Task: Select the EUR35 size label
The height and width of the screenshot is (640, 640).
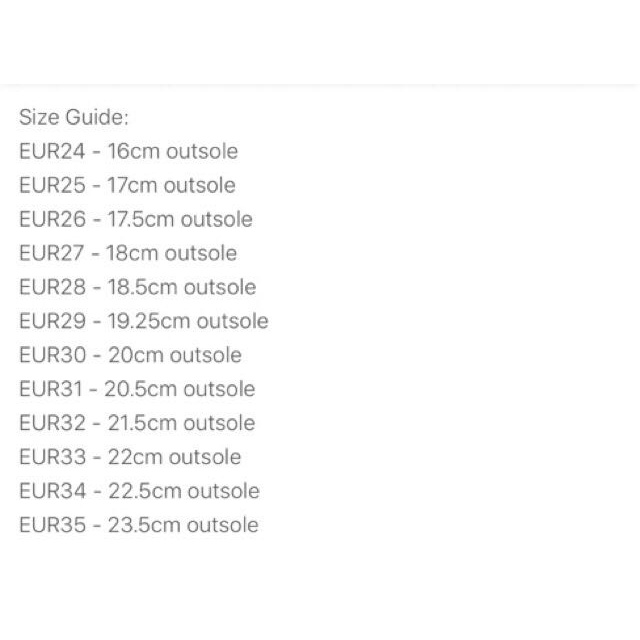Action: [52, 526]
